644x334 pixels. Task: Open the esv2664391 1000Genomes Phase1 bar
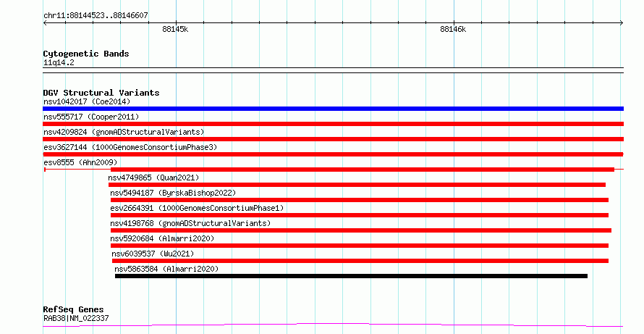(360, 215)
